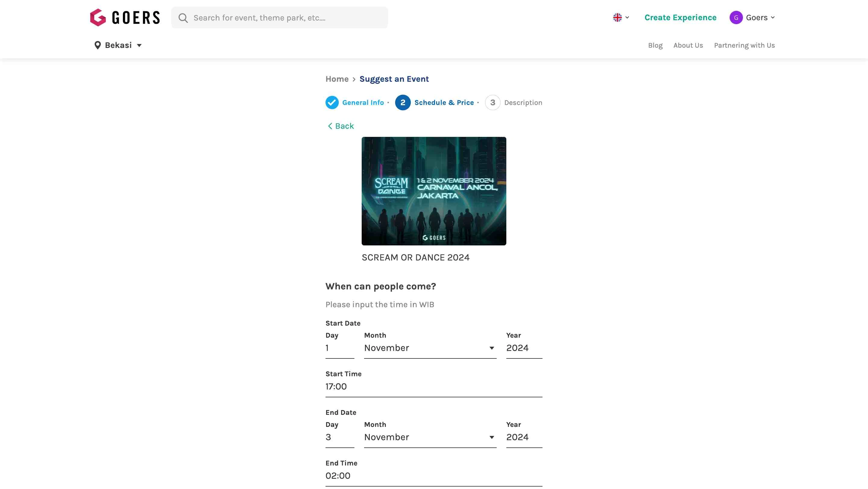Expand the language selector arrow

pos(627,17)
